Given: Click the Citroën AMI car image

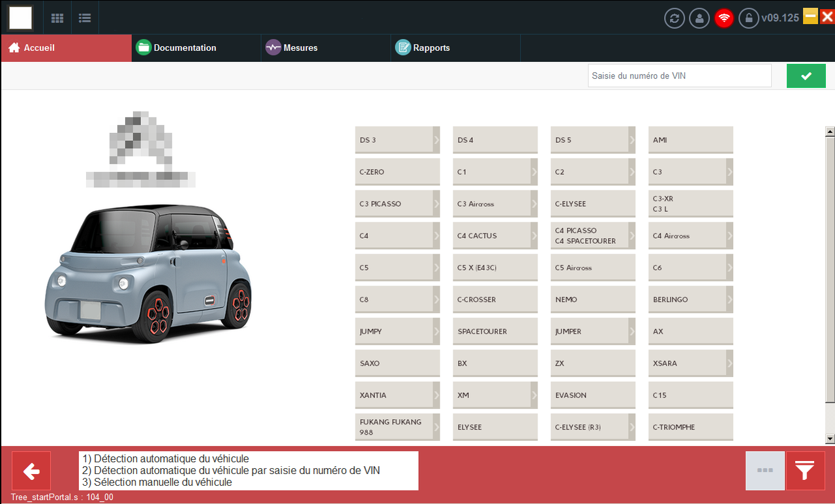Looking at the screenshot, I should point(149,274).
